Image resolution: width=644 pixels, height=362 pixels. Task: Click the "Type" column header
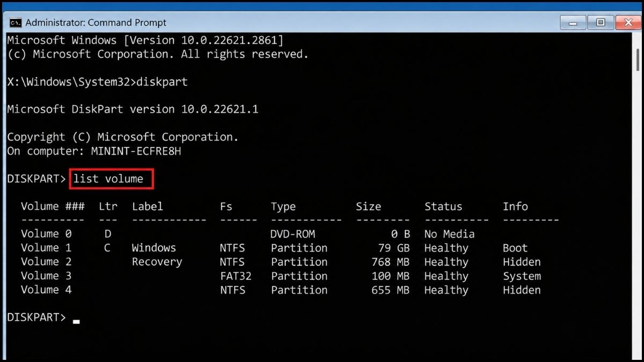[283, 207]
